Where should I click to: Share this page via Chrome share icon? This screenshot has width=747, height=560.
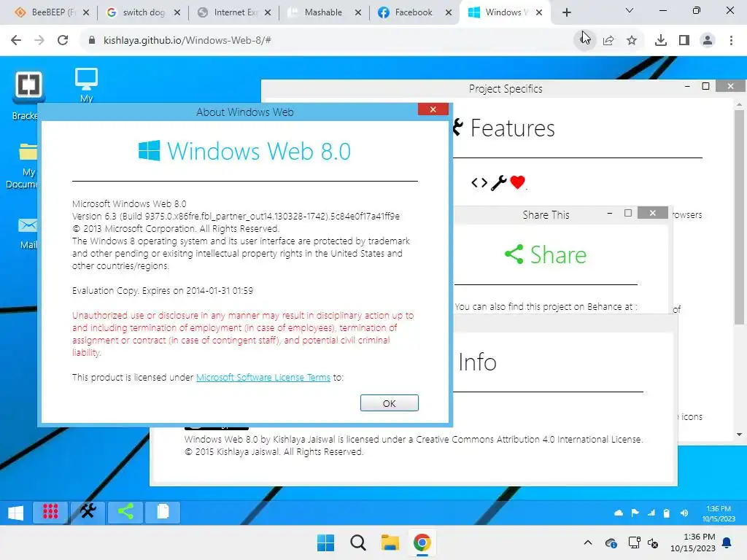(608, 41)
